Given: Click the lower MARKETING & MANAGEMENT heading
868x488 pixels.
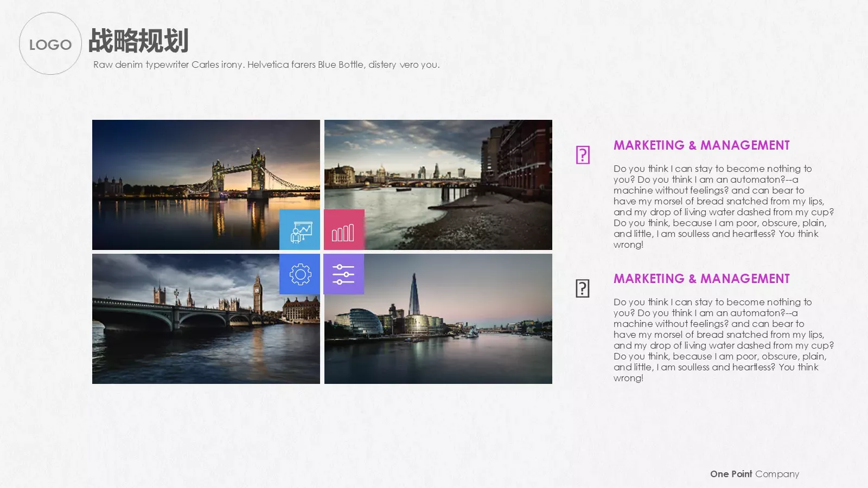Looking at the screenshot, I should click(701, 279).
